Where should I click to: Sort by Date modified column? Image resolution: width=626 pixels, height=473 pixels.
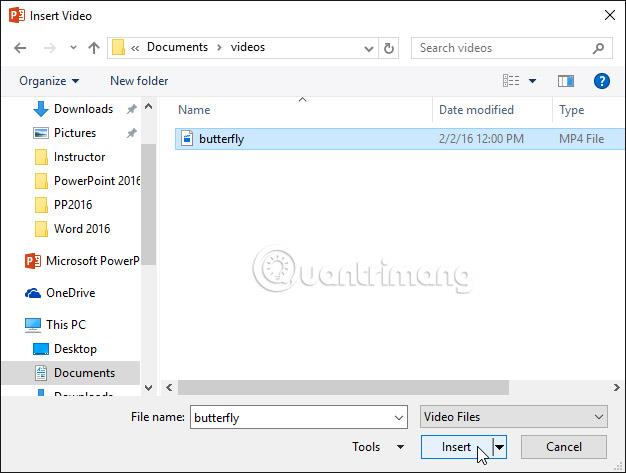[476, 110]
